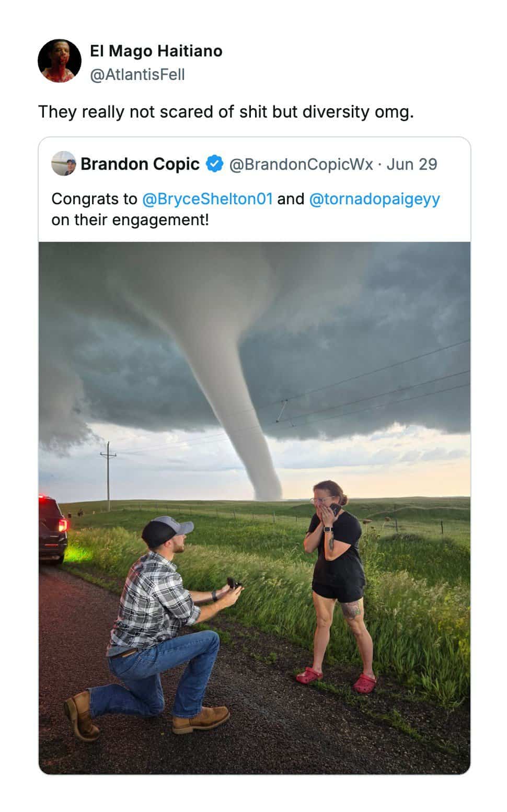Follow the @tornadopaigeyy mention
The width and height of the screenshot is (507, 812).
click(375, 199)
